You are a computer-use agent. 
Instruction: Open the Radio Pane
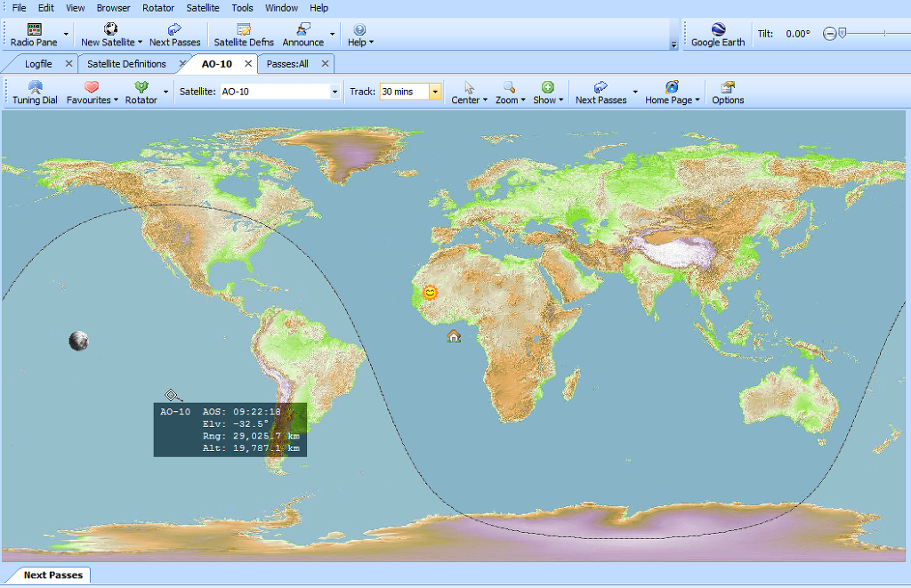pos(34,36)
